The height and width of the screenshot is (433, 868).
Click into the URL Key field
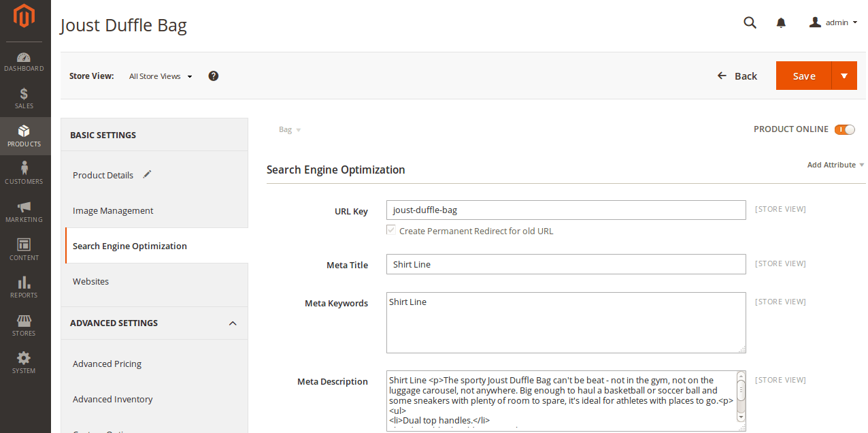tap(566, 210)
